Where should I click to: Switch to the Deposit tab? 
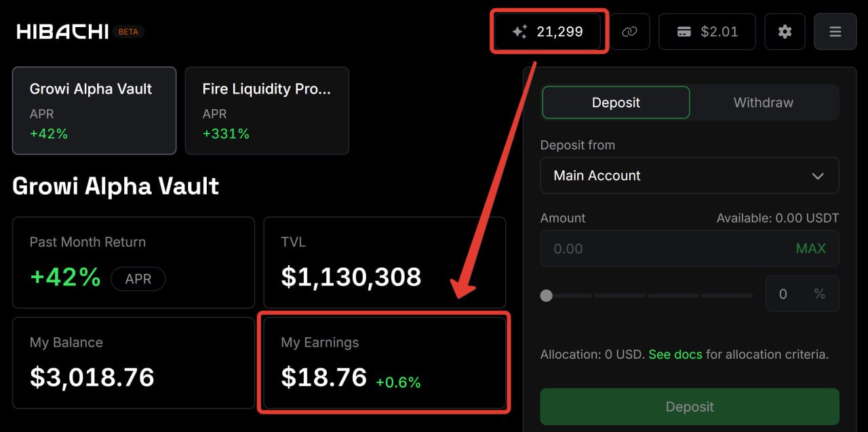point(616,102)
